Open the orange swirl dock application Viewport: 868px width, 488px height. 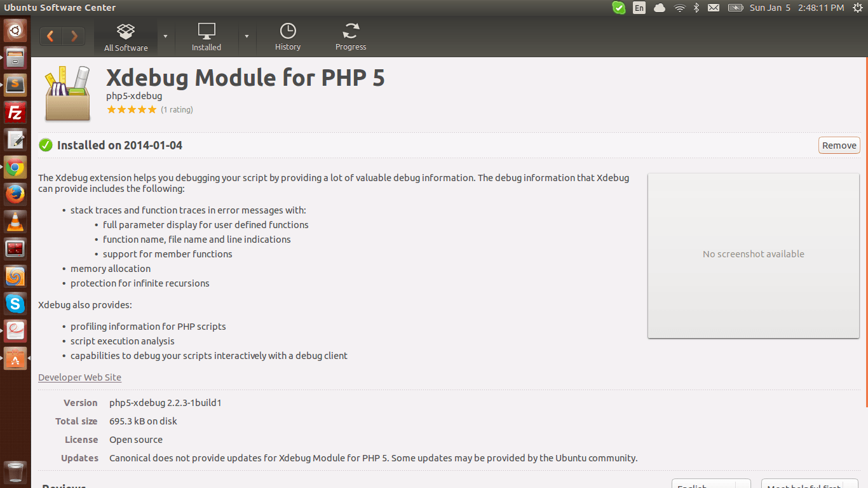click(x=15, y=276)
